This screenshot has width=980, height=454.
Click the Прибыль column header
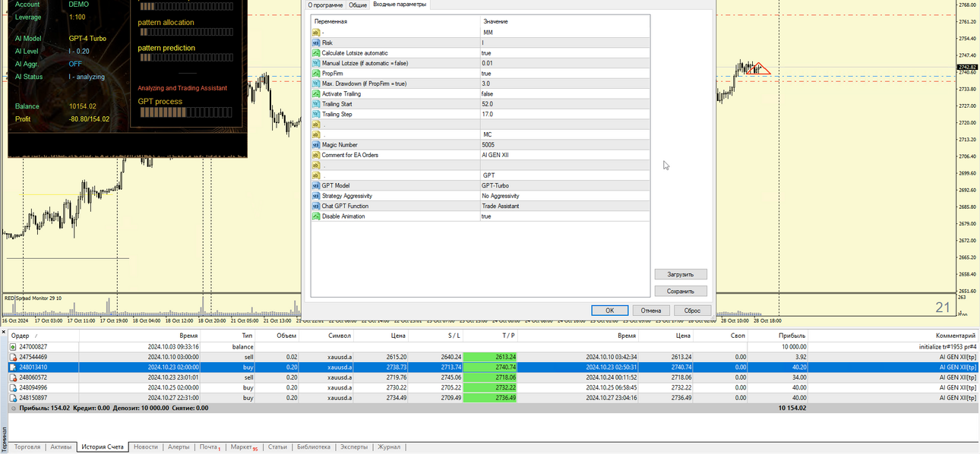point(792,335)
